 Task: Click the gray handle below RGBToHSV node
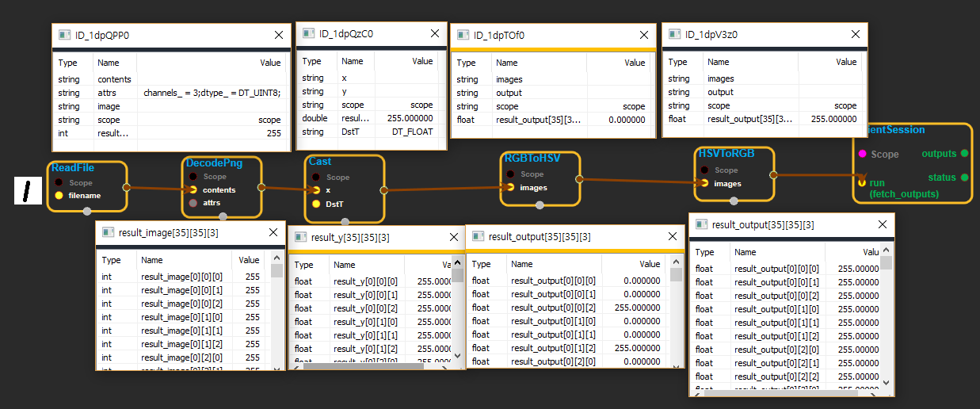coord(540,204)
